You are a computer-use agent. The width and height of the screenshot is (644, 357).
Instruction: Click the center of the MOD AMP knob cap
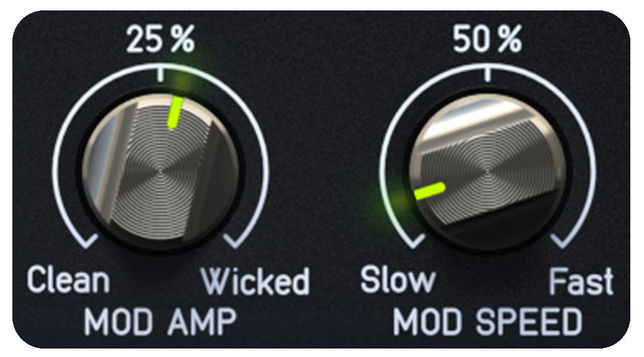[160, 169]
